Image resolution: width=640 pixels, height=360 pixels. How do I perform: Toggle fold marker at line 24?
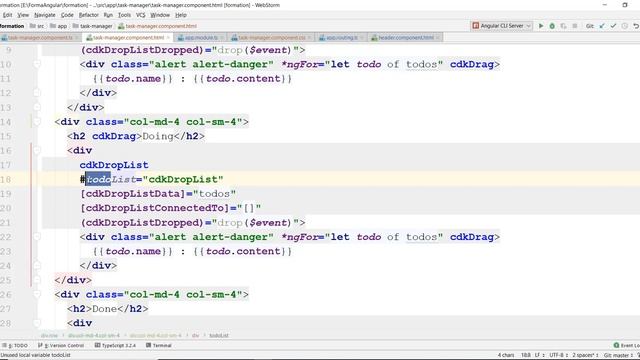coord(37,266)
